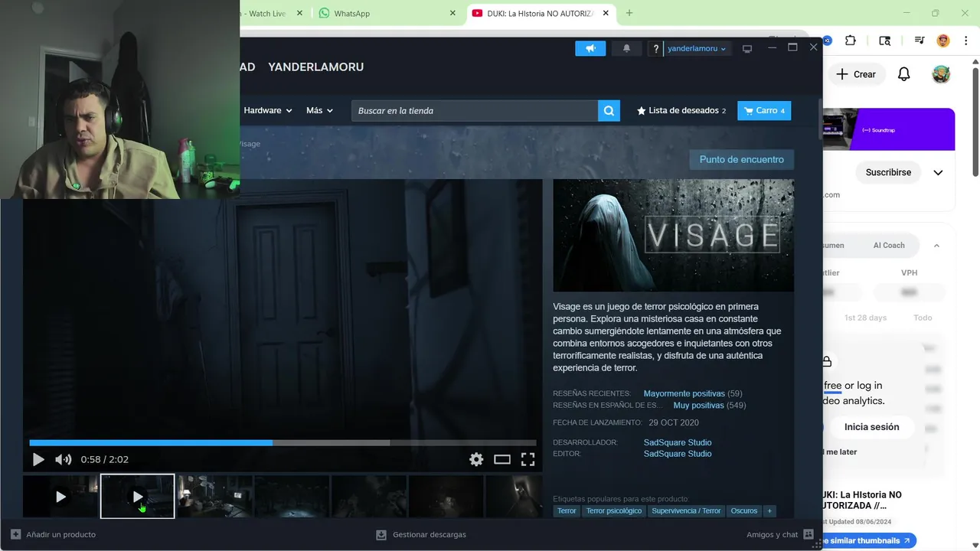
Task: Open Lista de deseados wishlist
Action: tap(681, 111)
